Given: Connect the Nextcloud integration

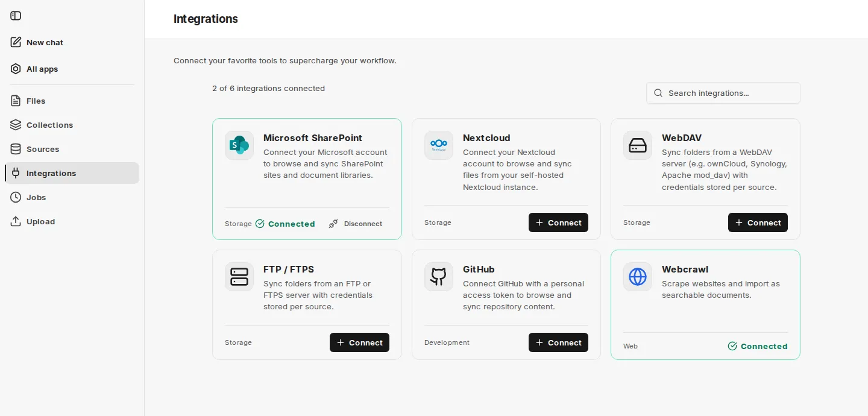Looking at the screenshot, I should 558,222.
